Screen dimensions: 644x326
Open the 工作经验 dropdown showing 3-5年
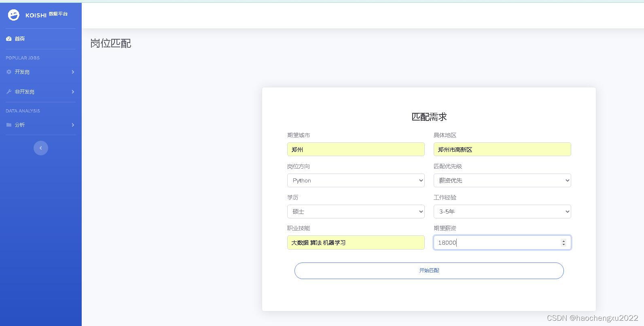[x=502, y=212]
